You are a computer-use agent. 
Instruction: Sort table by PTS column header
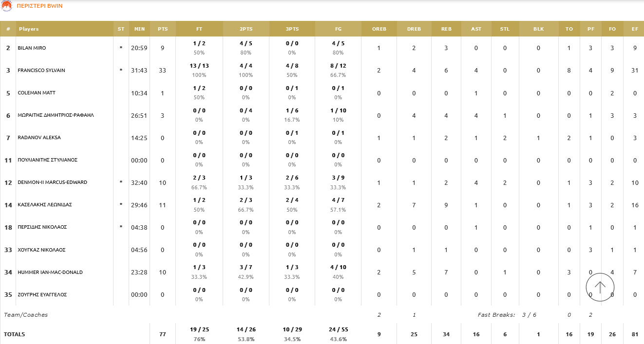pos(163,29)
